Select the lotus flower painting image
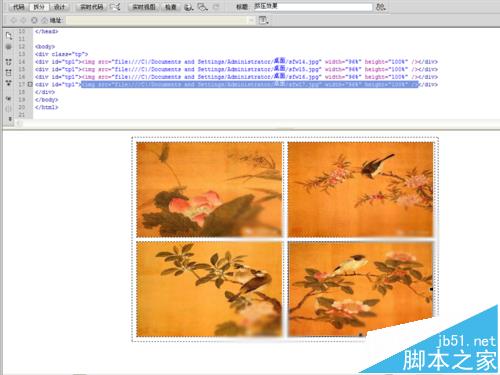The width and height of the screenshot is (500, 375). click(209, 189)
